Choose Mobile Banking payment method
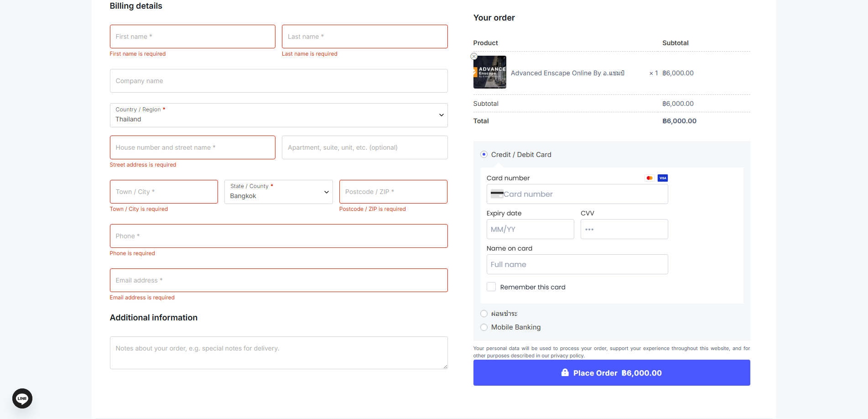This screenshot has height=419, width=868. point(484,327)
